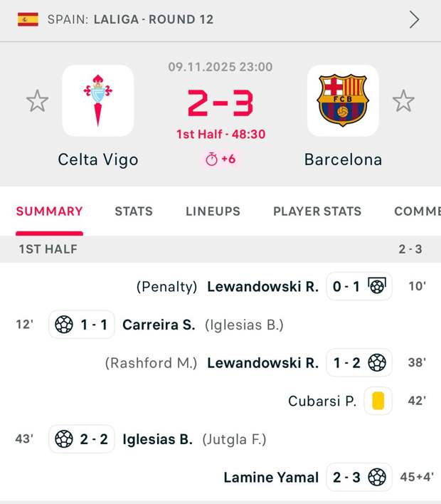The width and height of the screenshot is (441, 504).
Task: Tap Cubarsi's yellow card icon
Action: pos(378,401)
